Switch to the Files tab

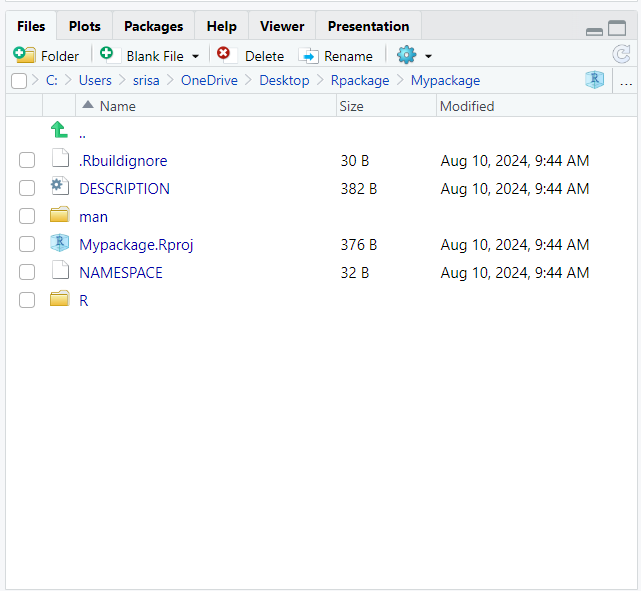31,26
